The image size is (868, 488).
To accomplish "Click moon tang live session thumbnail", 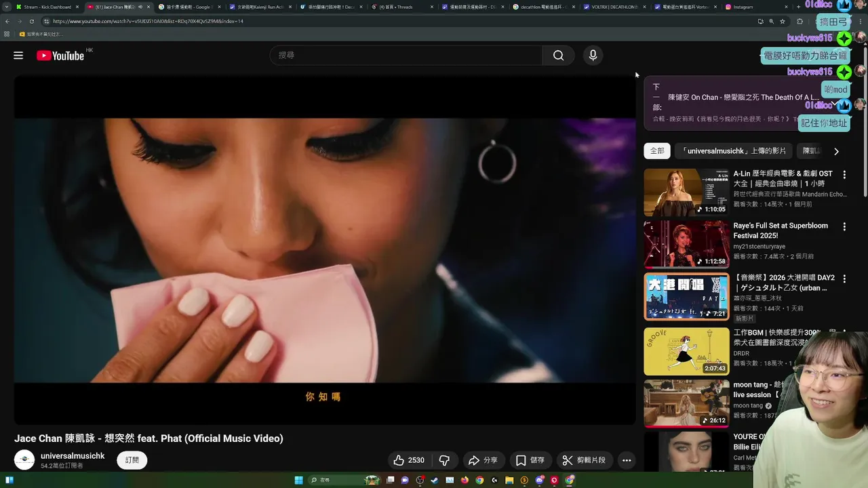I will [x=686, y=404].
